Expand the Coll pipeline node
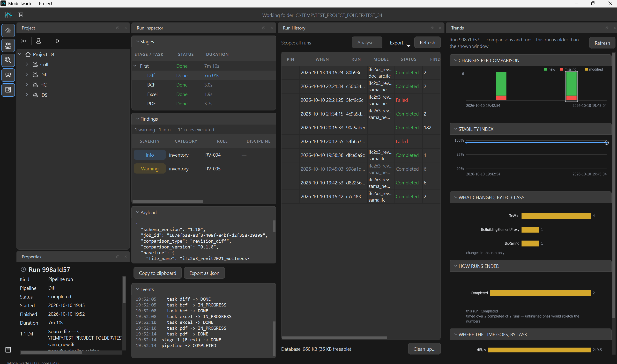Viewport: 617px width, 364px height. [27, 64]
